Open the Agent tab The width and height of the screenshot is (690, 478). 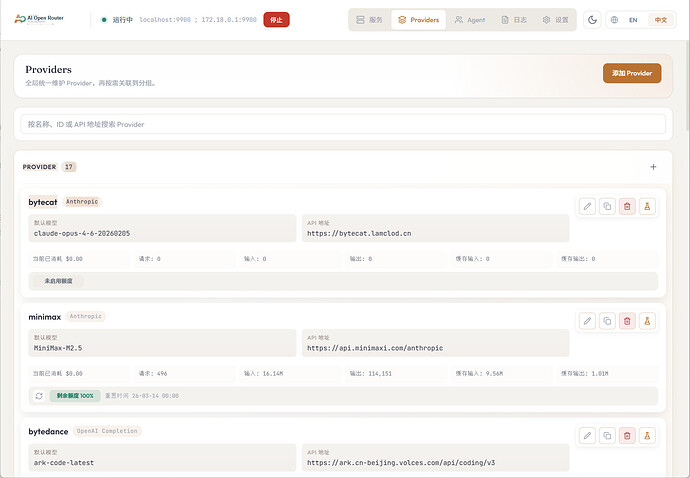pyautogui.click(x=470, y=20)
